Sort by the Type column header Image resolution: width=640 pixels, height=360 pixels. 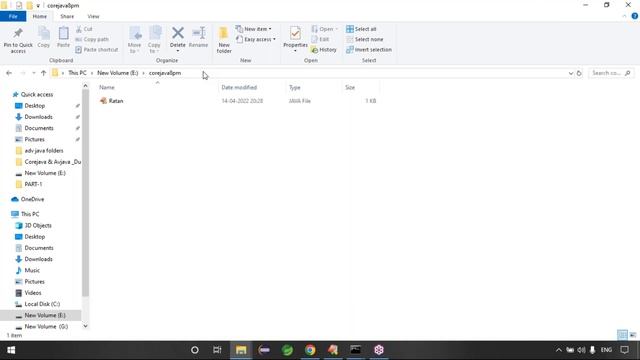tap(295, 87)
